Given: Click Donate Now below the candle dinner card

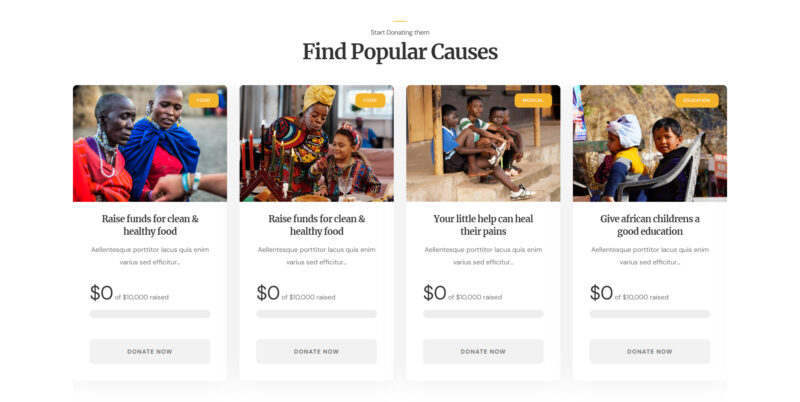Looking at the screenshot, I should click(x=316, y=351).
